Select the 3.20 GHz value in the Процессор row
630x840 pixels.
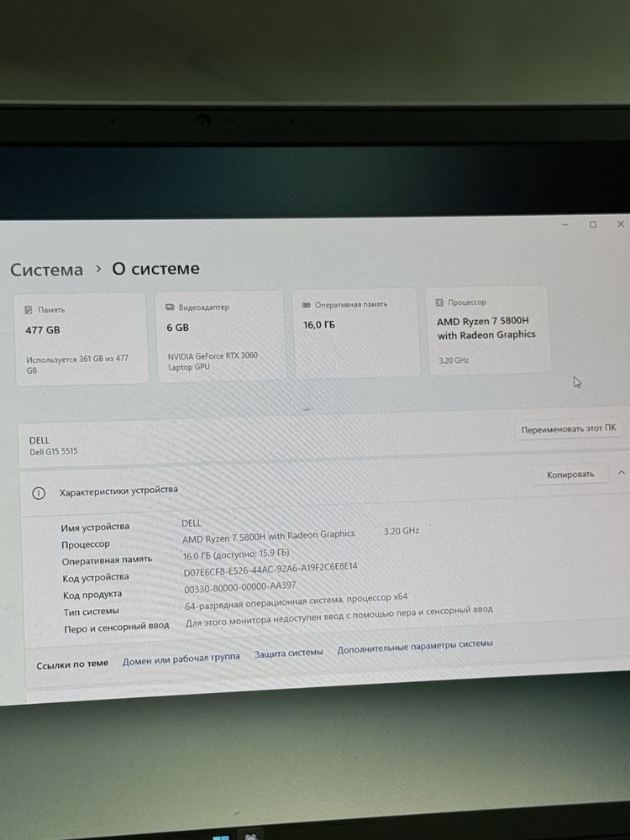402,531
